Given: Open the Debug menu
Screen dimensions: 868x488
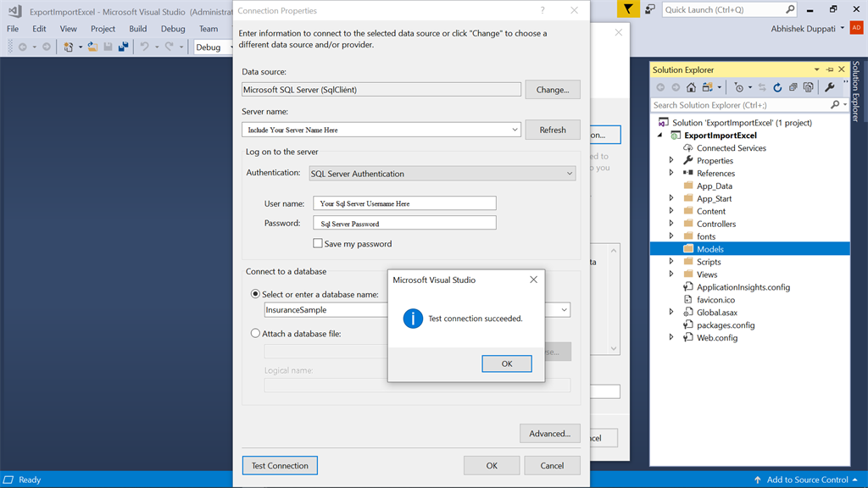Looking at the screenshot, I should 172,28.
